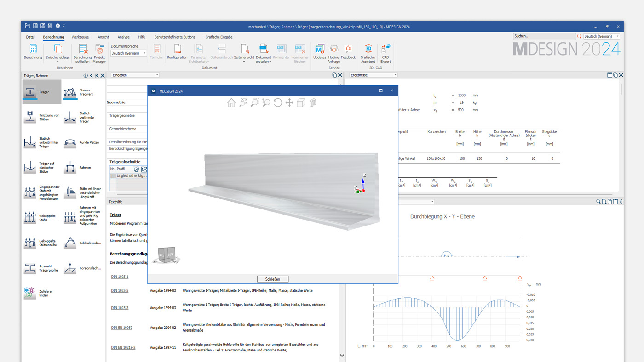The image size is (644, 362).
Task: Select row 1 Ungleichschenklig profile
Action: tap(128, 176)
